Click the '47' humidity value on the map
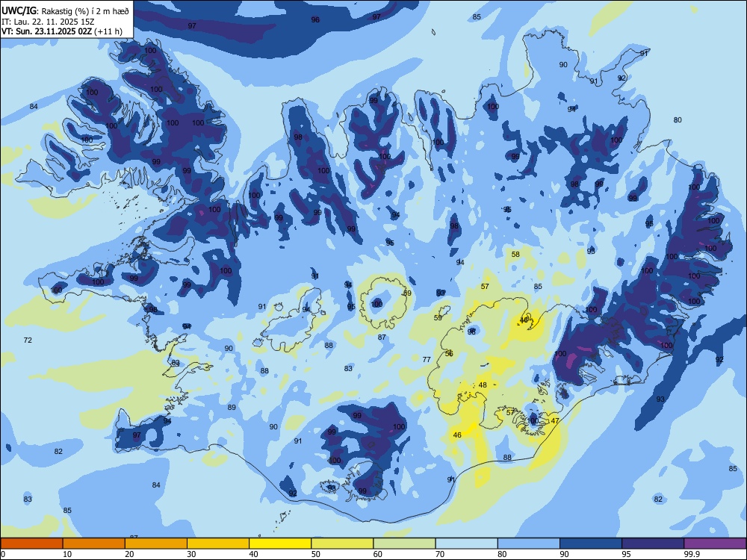The image size is (747, 560). (554, 421)
